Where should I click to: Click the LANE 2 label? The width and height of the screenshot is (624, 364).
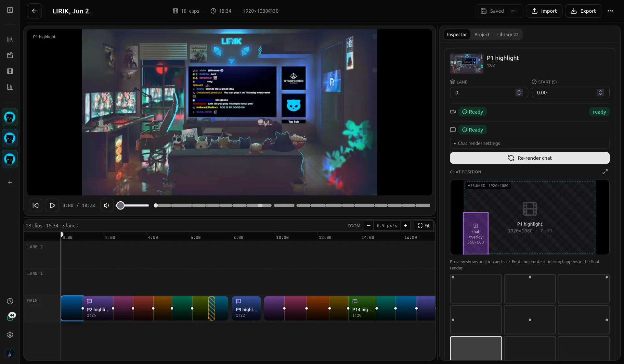35,247
